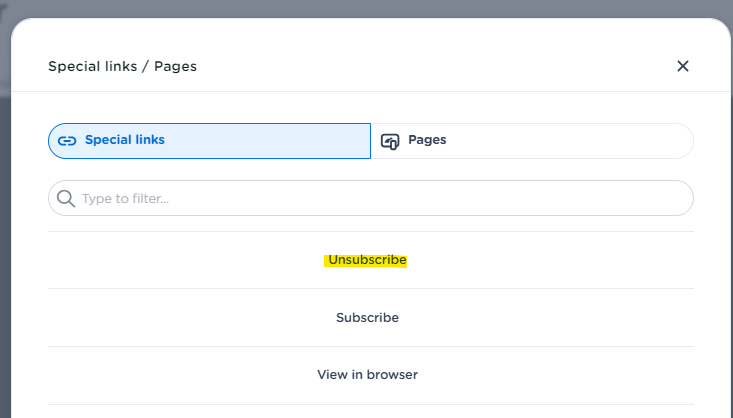Click the 'Pages' label text in the tab
Viewport: 733px width, 418px height.
(x=427, y=140)
